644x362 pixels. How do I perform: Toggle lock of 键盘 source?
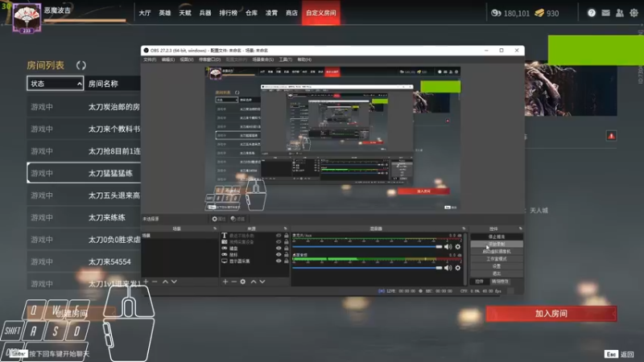pos(287,249)
